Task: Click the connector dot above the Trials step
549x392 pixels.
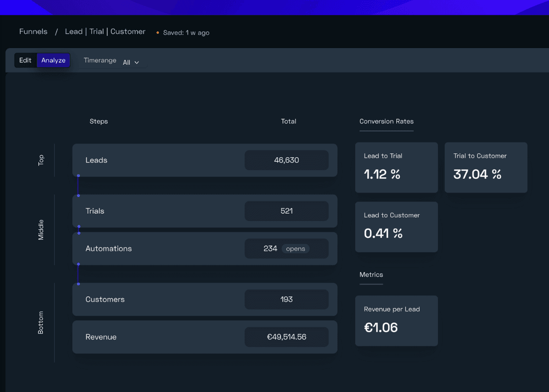Action: pos(78,196)
